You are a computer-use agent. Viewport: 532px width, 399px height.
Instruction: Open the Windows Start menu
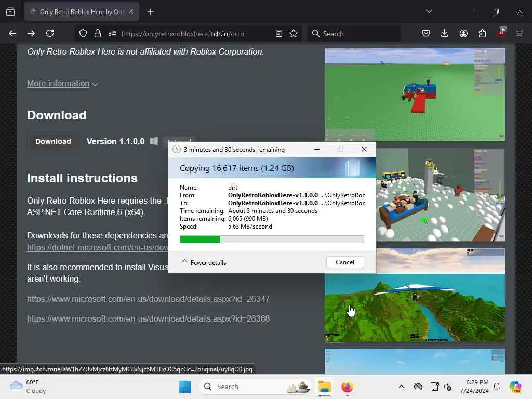point(185,387)
